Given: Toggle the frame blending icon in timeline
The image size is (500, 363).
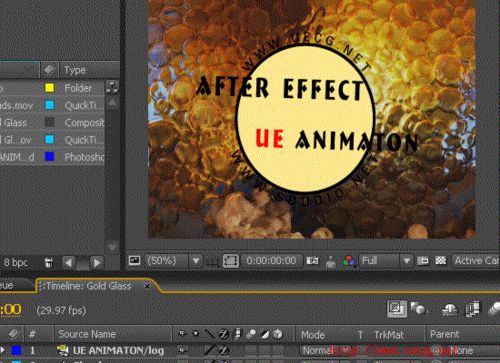Looking at the screenshot, I should [x=473, y=309].
